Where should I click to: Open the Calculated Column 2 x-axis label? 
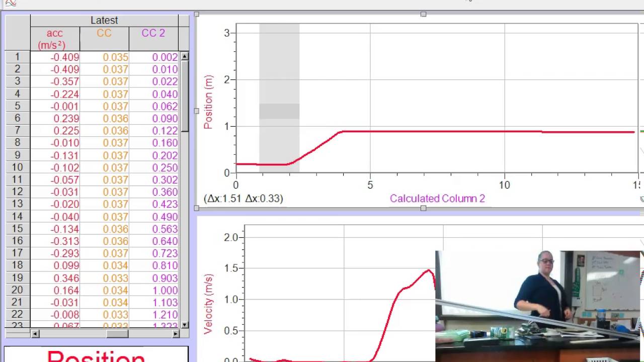point(437,199)
